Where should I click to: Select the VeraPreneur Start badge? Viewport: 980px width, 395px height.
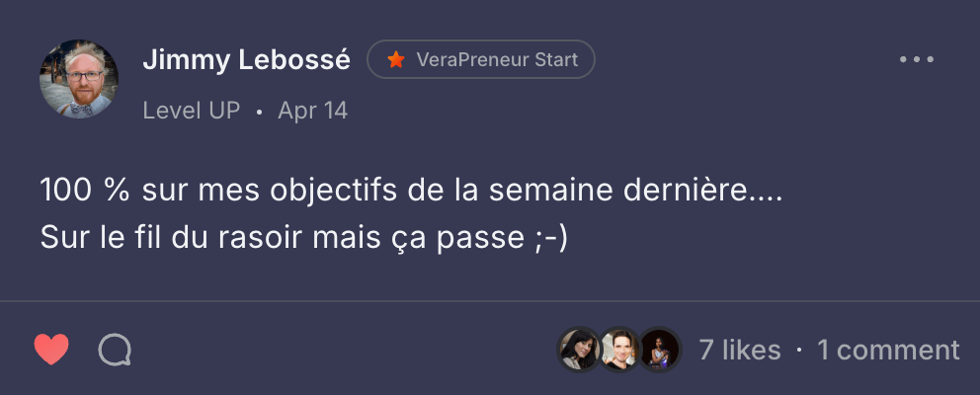[x=481, y=60]
